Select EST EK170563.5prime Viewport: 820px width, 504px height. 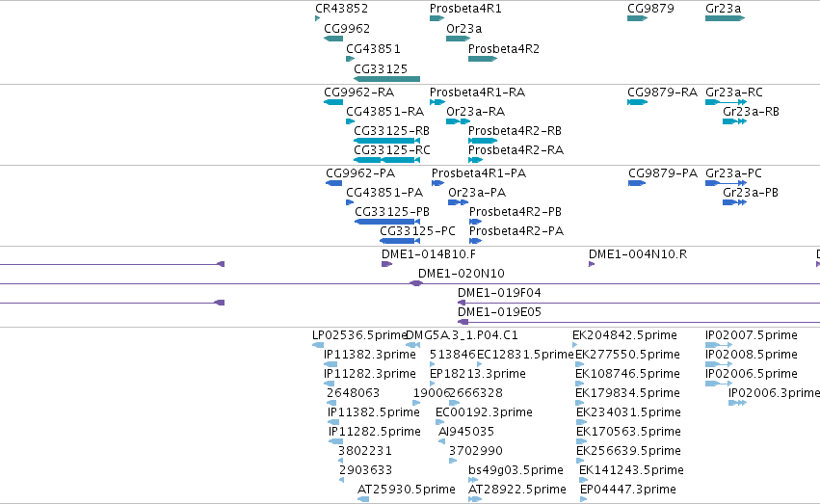tap(580, 442)
